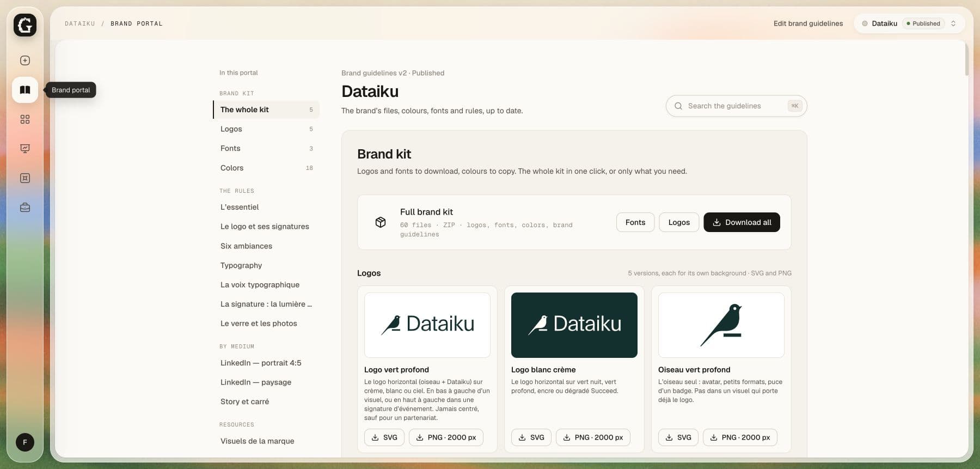980x469 pixels.
Task: Open Visuels de la marque resource
Action: [266, 441]
